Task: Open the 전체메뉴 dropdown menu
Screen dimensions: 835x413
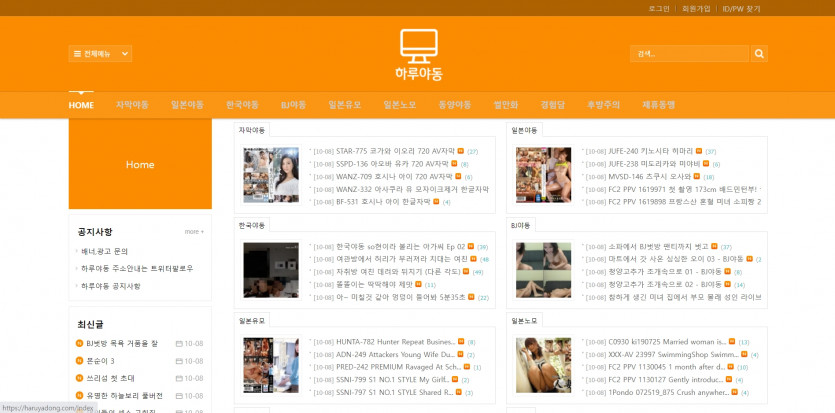Action: click(101, 54)
